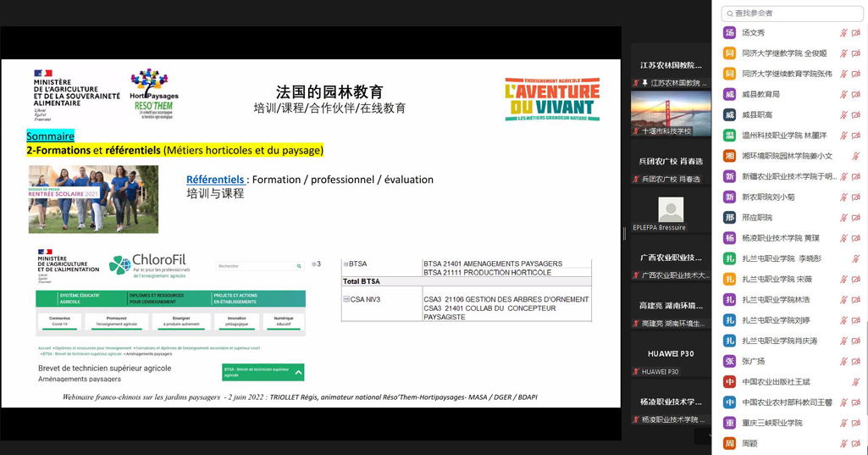Click muted microphone icon for 扎兰屯职业学院肖庆涛

click(843, 341)
